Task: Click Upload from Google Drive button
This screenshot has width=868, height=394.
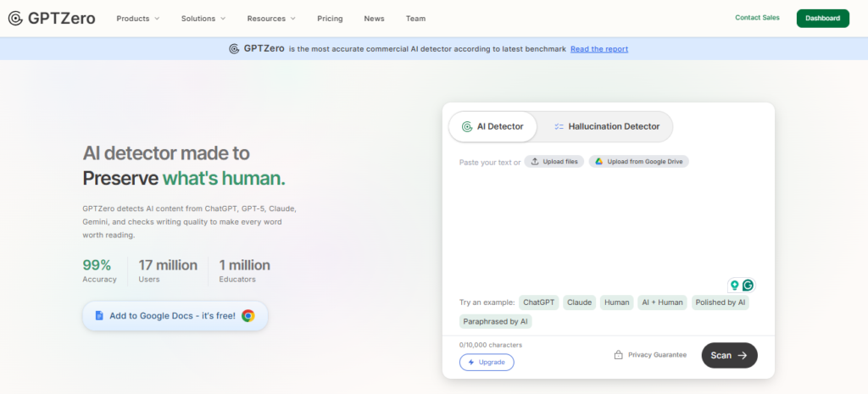Action: pyautogui.click(x=639, y=162)
